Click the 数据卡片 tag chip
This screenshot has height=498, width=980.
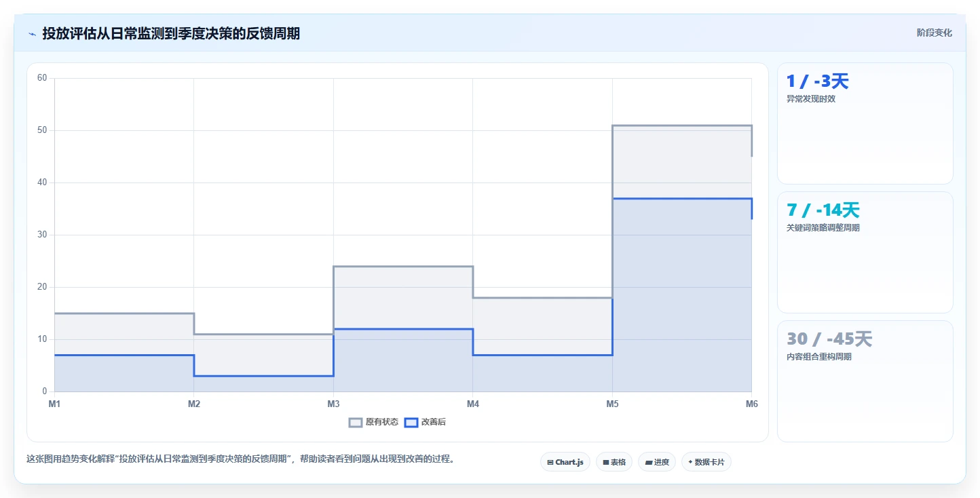(706, 462)
